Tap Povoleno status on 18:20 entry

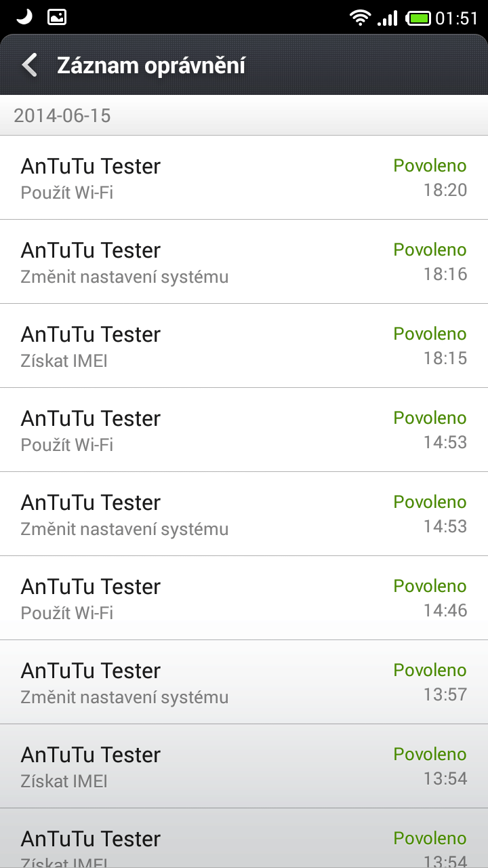point(430,165)
